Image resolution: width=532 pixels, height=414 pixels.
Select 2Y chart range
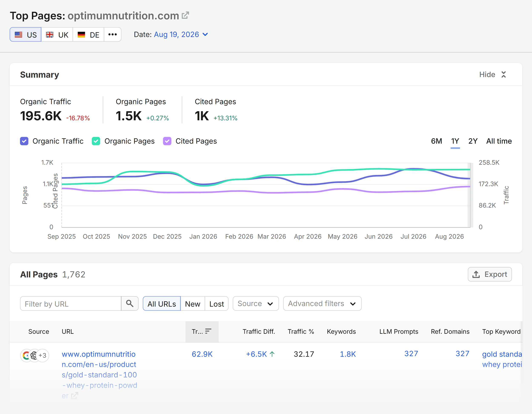pyautogui.click(x=473, y=141)
